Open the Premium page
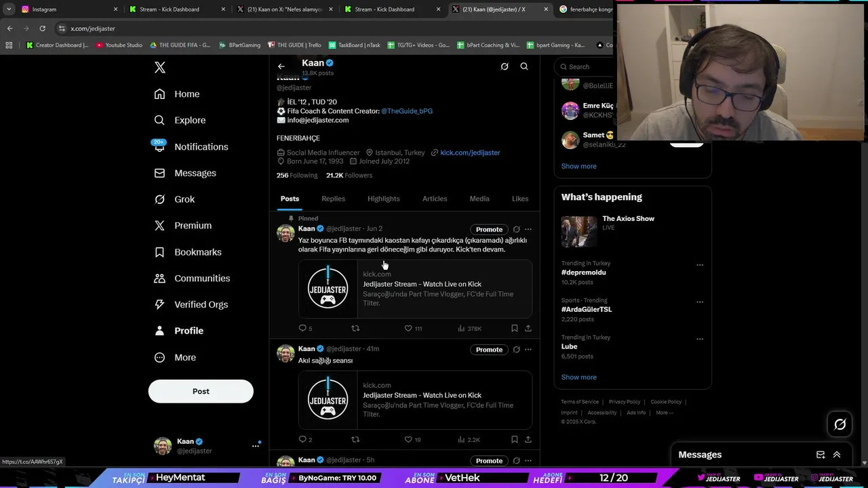This screenshot has width=868, height=488. pyautogui.click(x=183, y=226)
